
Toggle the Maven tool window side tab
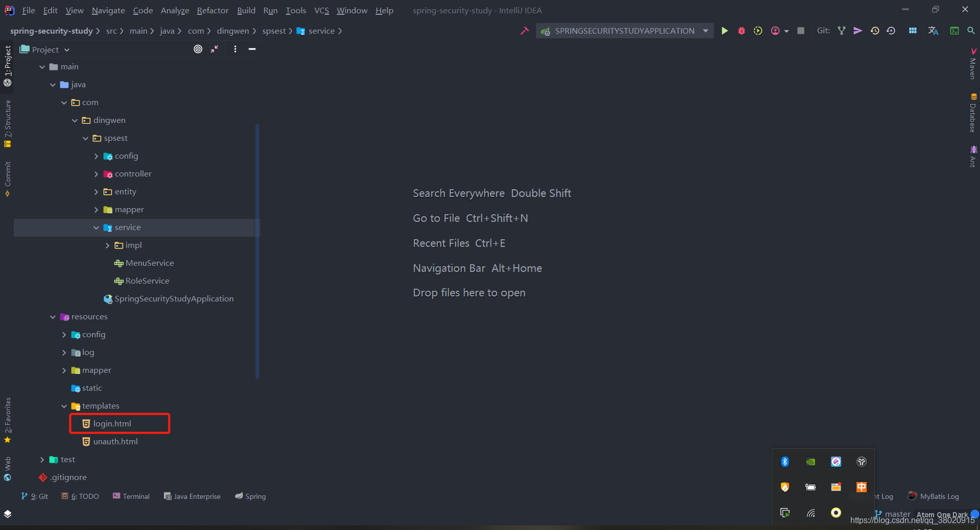point(973,64)
